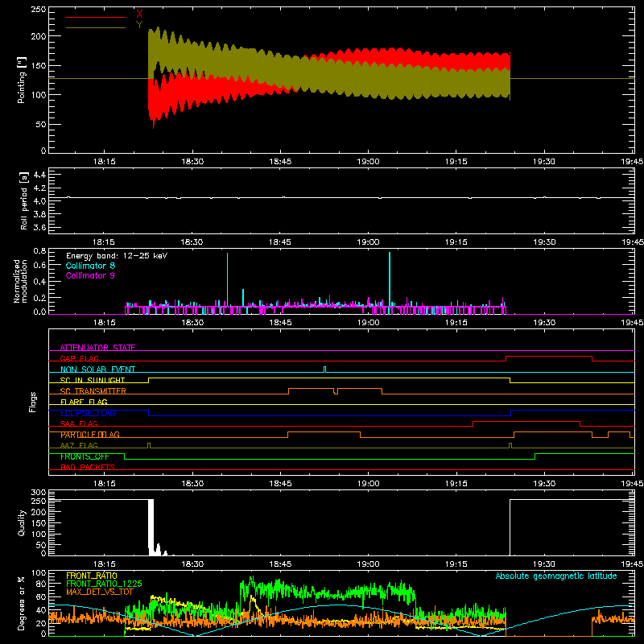Select the 'Collimator 8' legend entry
Viewport: 644px width, 644px height.
tap(90, 266)
